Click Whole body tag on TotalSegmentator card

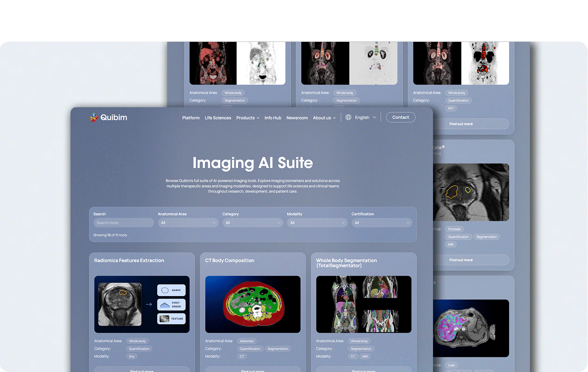pyautogui.click(x=359, y=341)
